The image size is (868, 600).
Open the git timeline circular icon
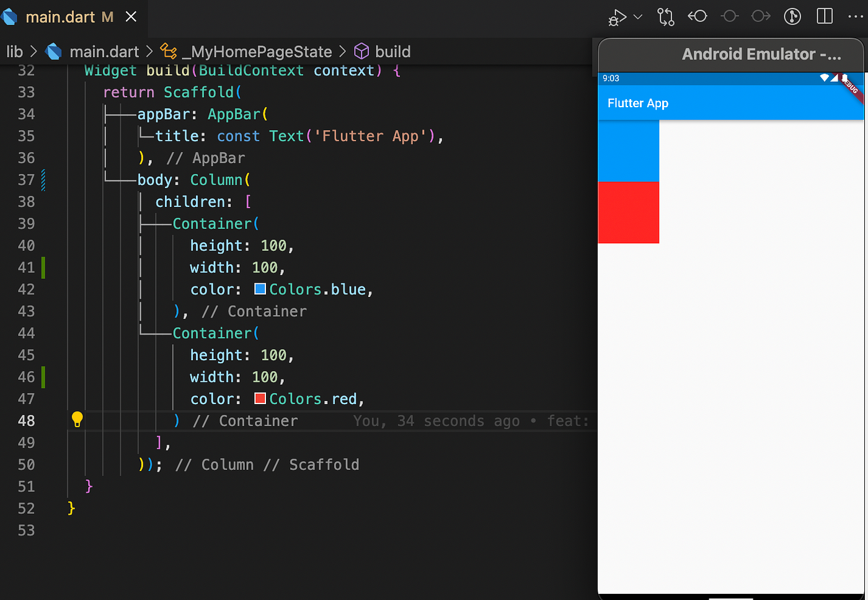click(x=792, y=17)
